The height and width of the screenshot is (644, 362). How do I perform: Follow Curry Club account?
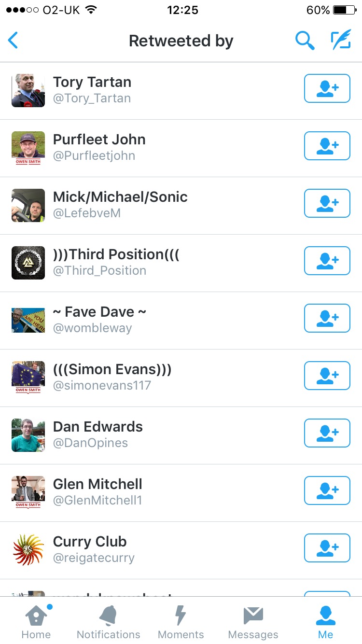(x=327, y=548)
